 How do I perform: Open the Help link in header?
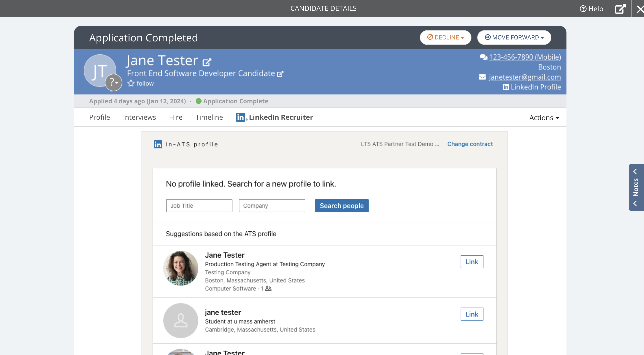591,9
